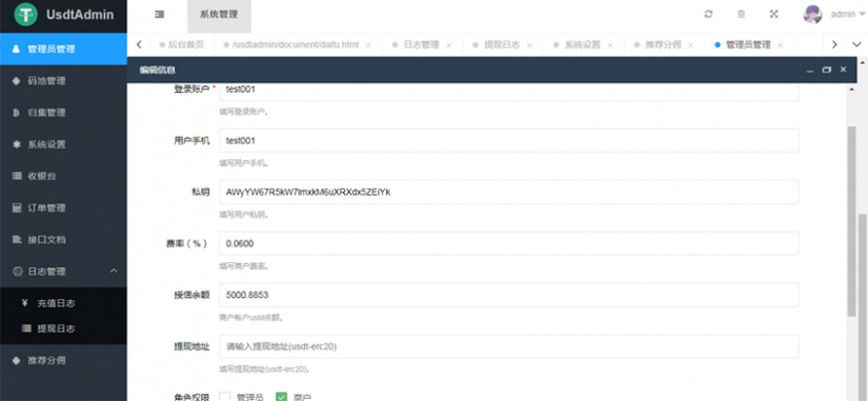
Task: Open 接口文档 in the sidebar
Action: 64,240
